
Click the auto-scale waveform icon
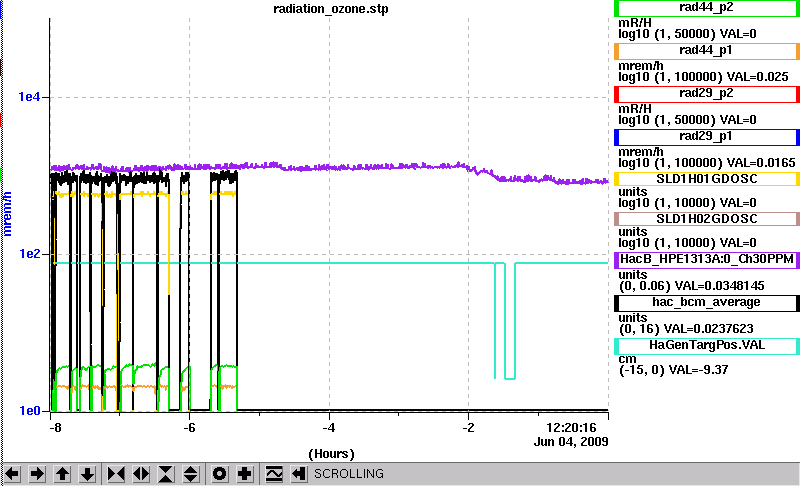(x=274, y=474)
